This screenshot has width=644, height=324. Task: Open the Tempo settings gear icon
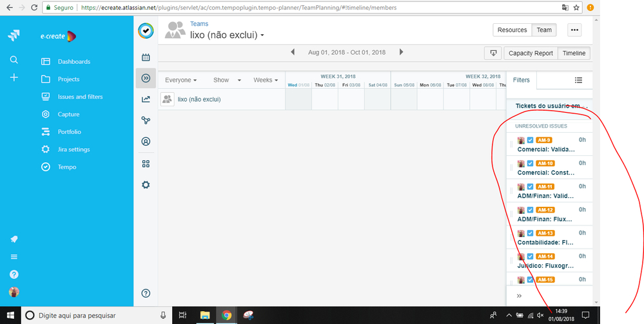(146, 185)
